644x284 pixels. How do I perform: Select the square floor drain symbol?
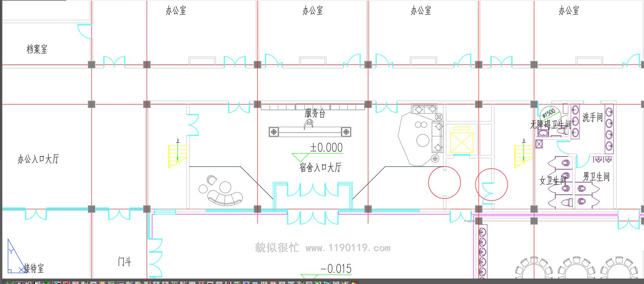[x=539, y=144]
